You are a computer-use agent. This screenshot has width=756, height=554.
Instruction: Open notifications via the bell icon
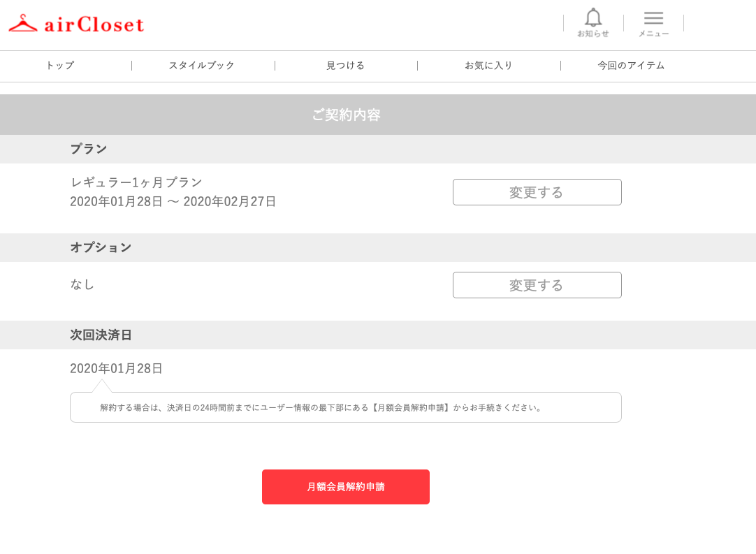coord(593,18)
